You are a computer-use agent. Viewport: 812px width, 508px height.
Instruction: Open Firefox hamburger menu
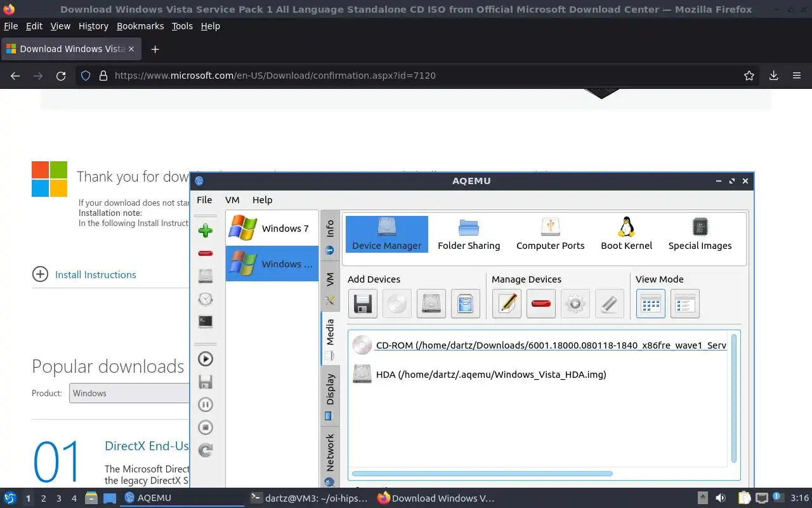797,76
